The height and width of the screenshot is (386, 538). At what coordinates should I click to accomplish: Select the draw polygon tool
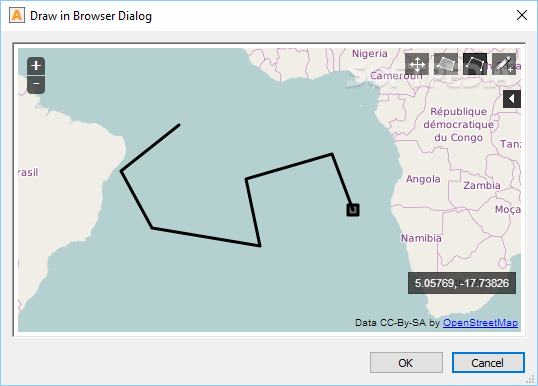(445, 64)
